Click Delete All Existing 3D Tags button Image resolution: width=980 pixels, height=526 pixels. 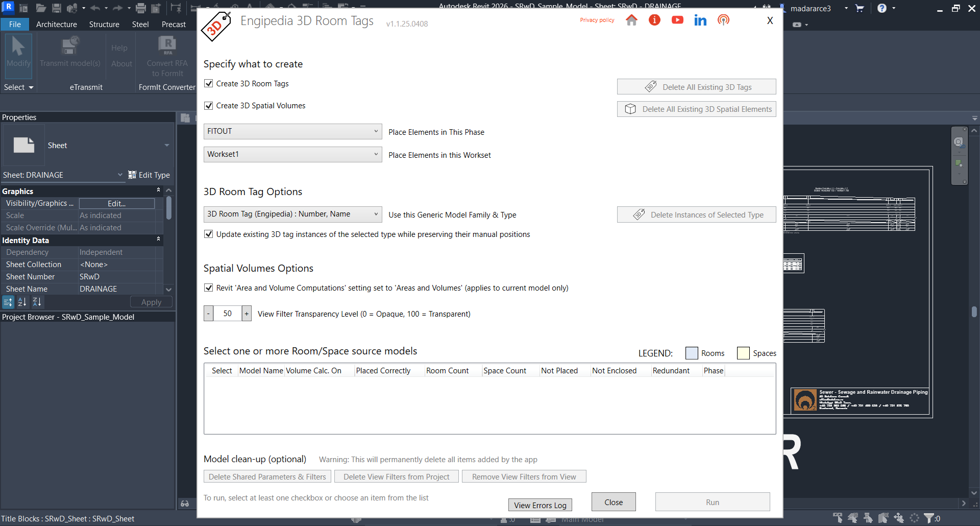(x=696, y=87)
